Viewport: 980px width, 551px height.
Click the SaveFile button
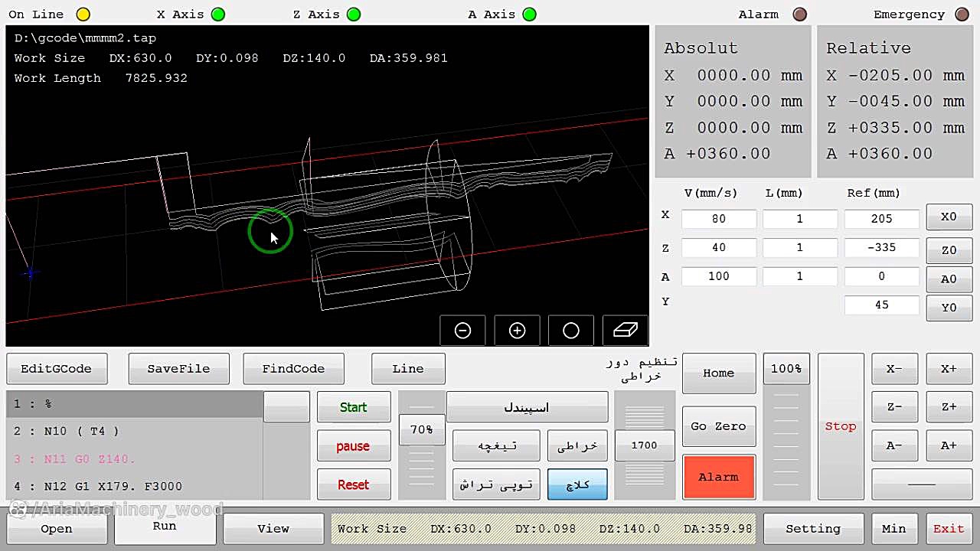pos(179,369)
